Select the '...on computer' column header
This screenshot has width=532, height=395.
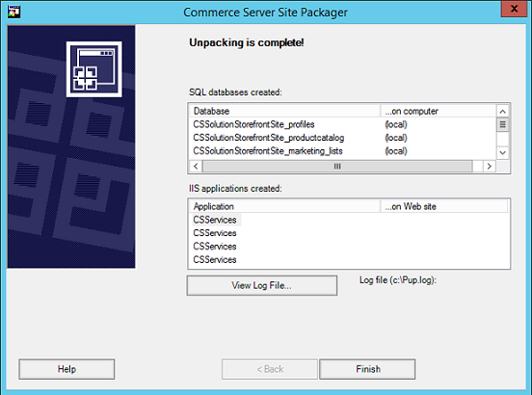pyautogui.click(x=439, y=111)
